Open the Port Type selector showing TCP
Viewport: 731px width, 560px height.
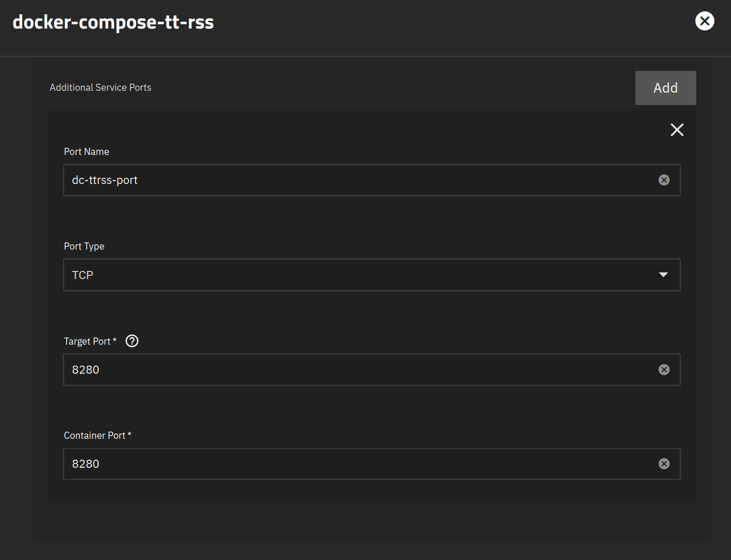(x=361, y=275)
